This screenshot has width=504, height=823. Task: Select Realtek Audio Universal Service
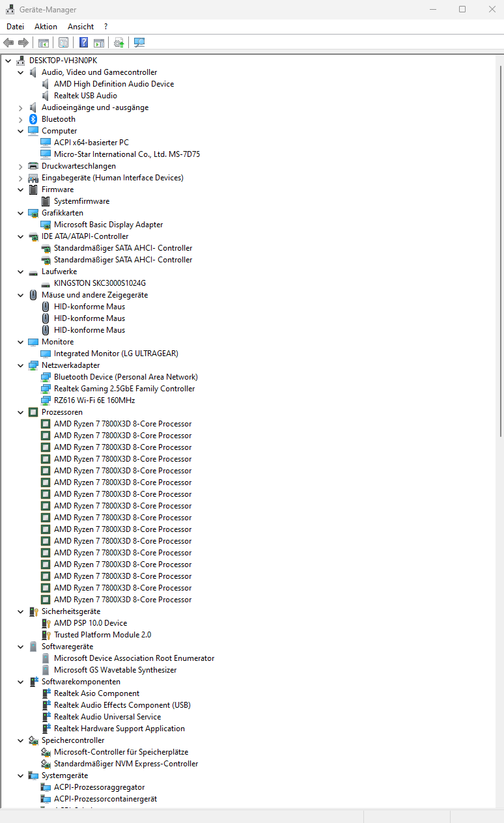107,717
